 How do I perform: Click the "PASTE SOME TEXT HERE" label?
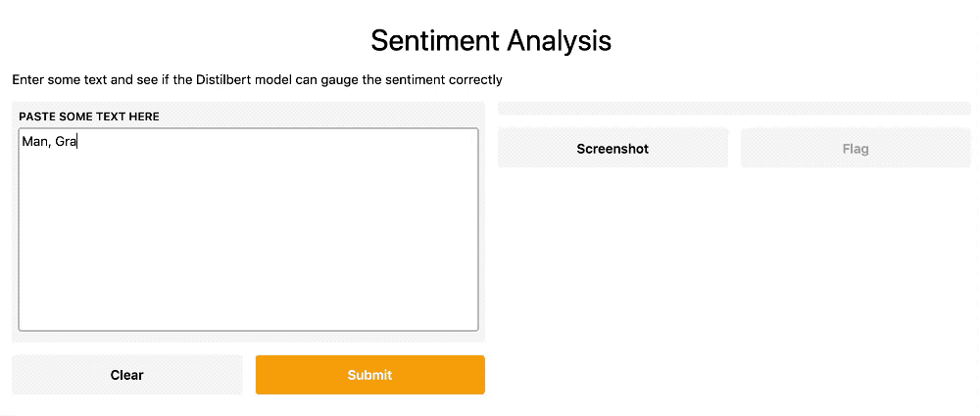pos(89,116)
